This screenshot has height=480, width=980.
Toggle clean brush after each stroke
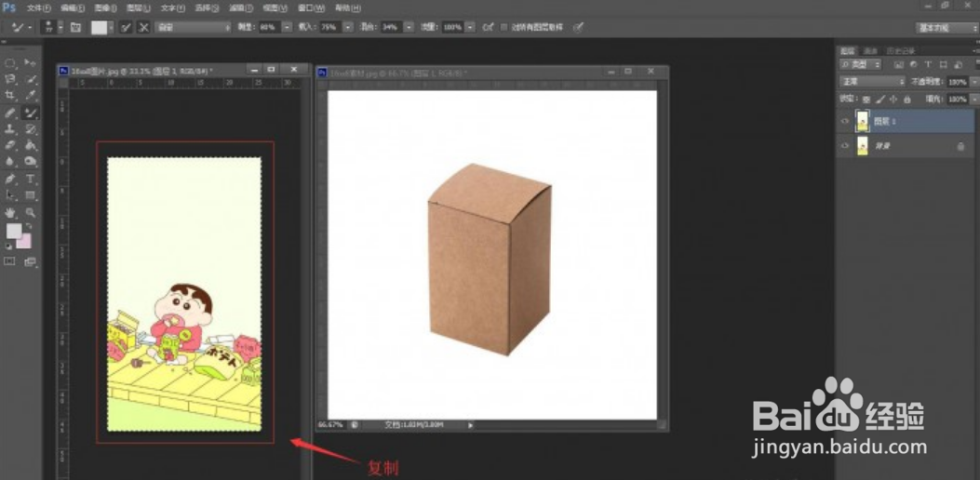coord(143,28)
